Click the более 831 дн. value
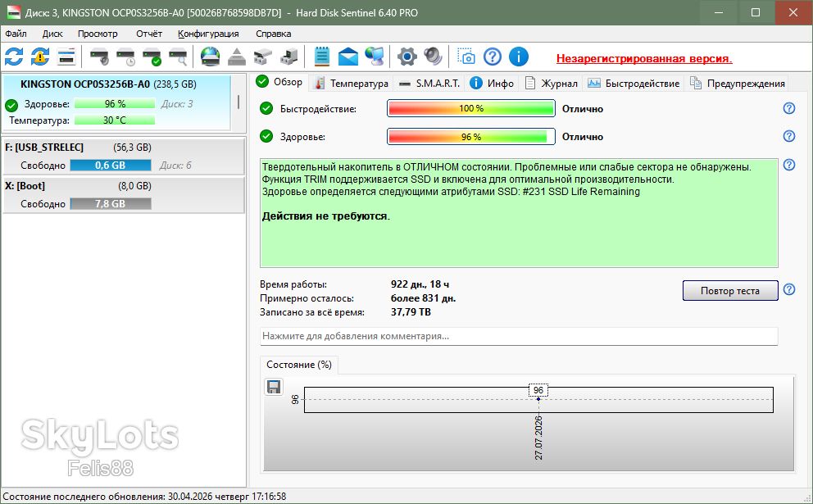The height and width of the screenshot is (504, 813). coord(423,298)
